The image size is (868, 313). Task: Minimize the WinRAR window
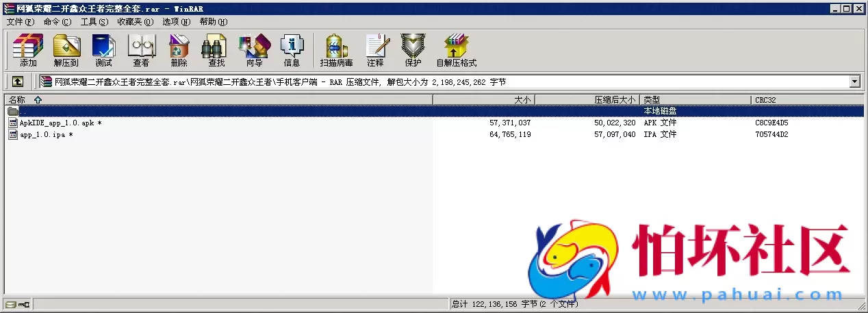[834, 8]
